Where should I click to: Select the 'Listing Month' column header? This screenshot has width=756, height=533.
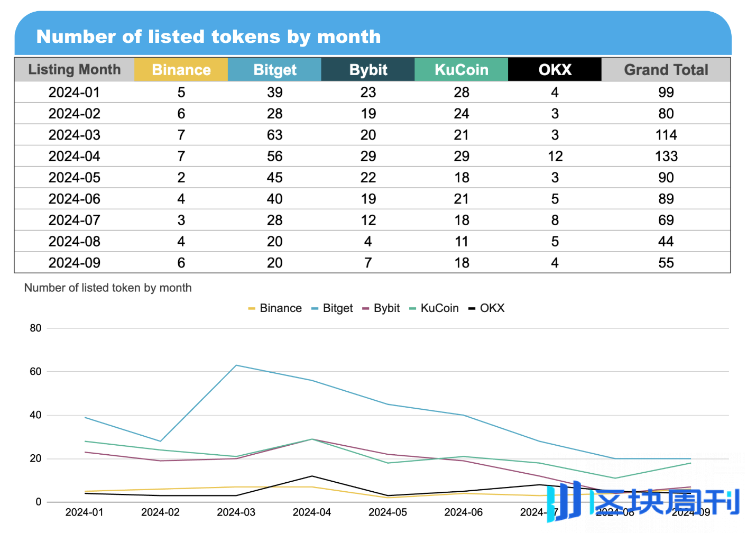[74, 70]
